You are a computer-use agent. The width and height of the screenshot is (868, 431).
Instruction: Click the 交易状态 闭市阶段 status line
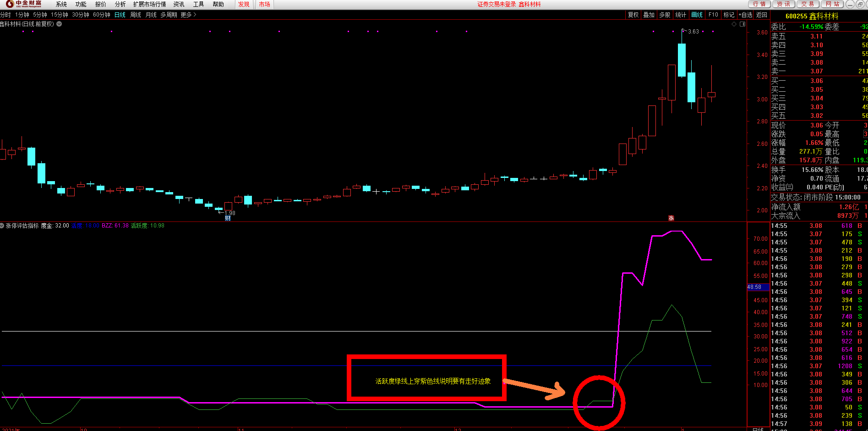point(815,197)
